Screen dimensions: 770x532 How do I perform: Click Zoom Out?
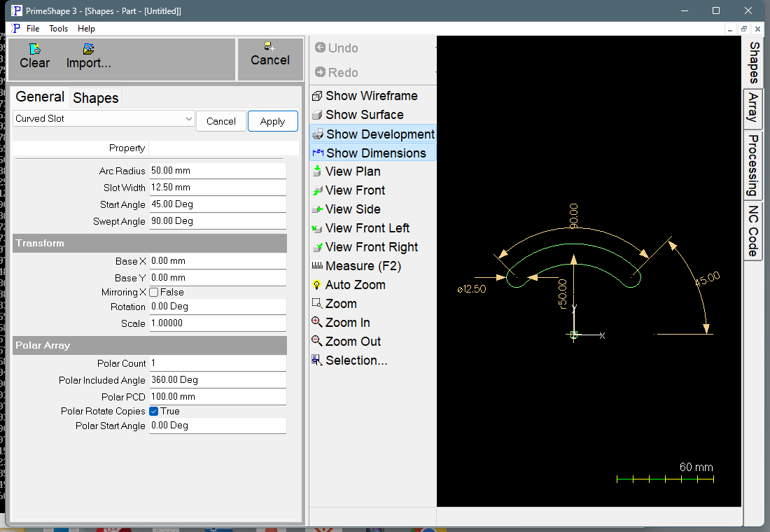coord(346,342)
